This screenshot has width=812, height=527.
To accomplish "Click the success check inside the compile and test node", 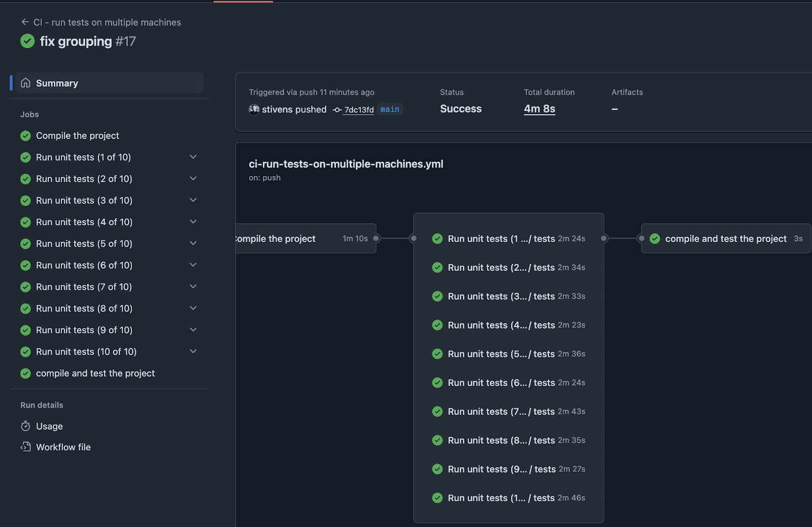I will pos(655,238).
